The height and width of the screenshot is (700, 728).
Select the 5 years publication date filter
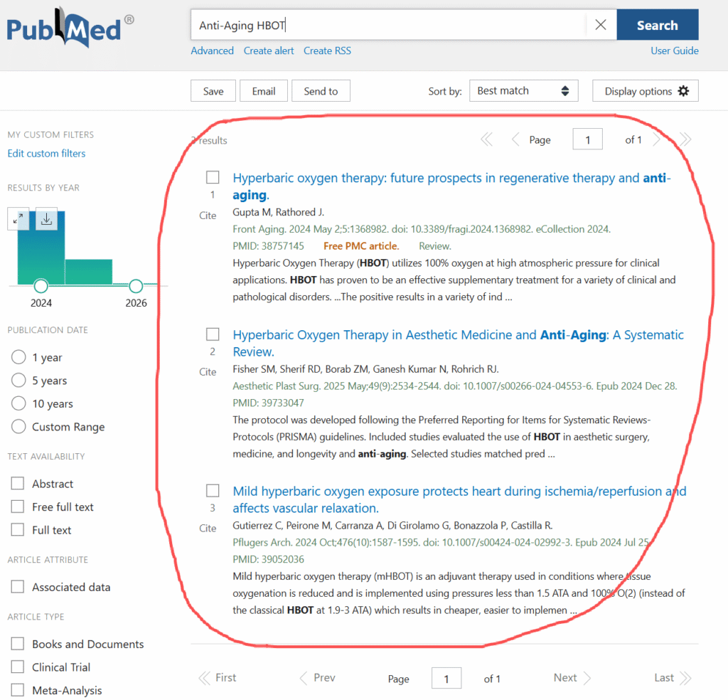coord(18,381)
